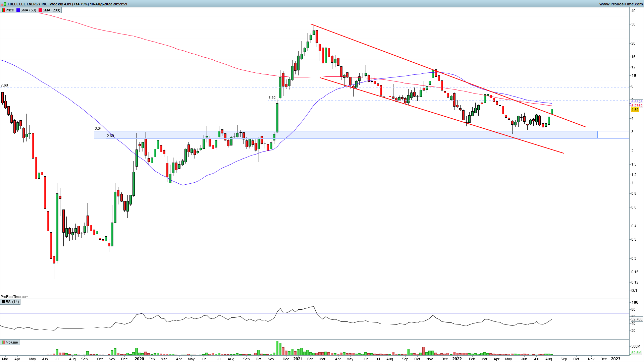Open the www.ProRealTime.com link top right
644x362 pixels.
click(621, 4)
